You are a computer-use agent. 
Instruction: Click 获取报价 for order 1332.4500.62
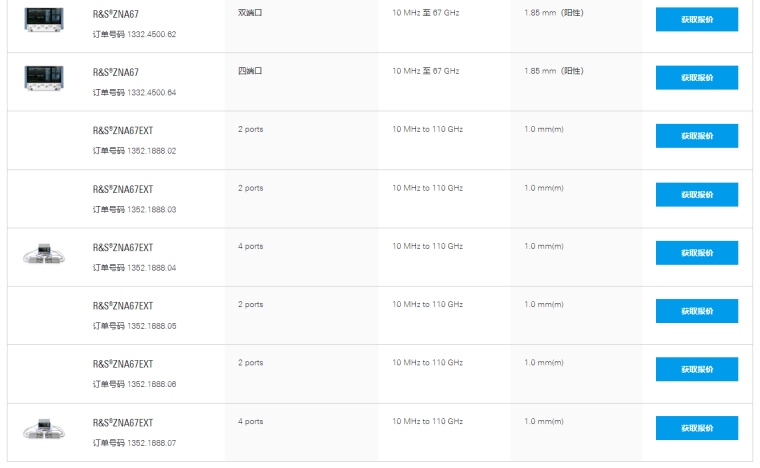[x=696, y=19]
